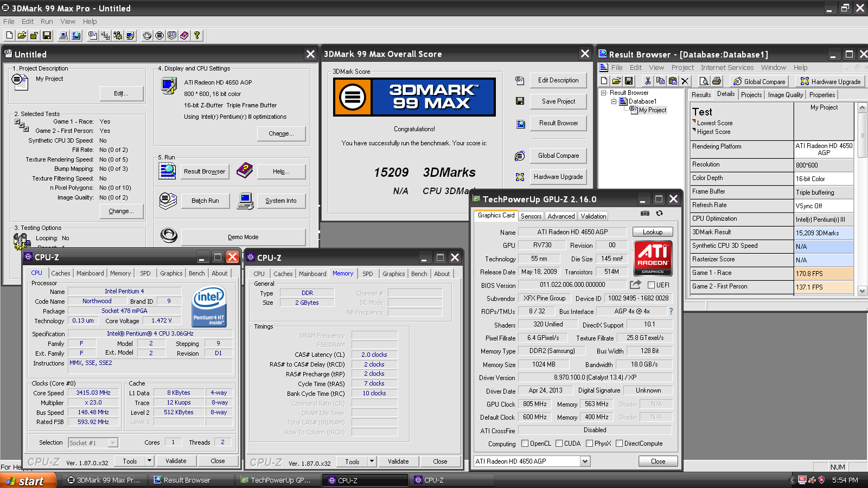Click Lookup button in GPU-Z

(653, 232)
